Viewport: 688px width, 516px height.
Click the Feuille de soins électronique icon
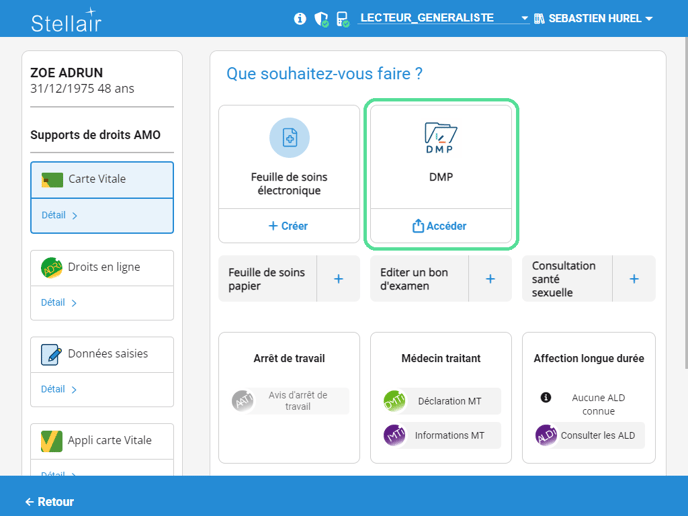click(x=289, y=138)
